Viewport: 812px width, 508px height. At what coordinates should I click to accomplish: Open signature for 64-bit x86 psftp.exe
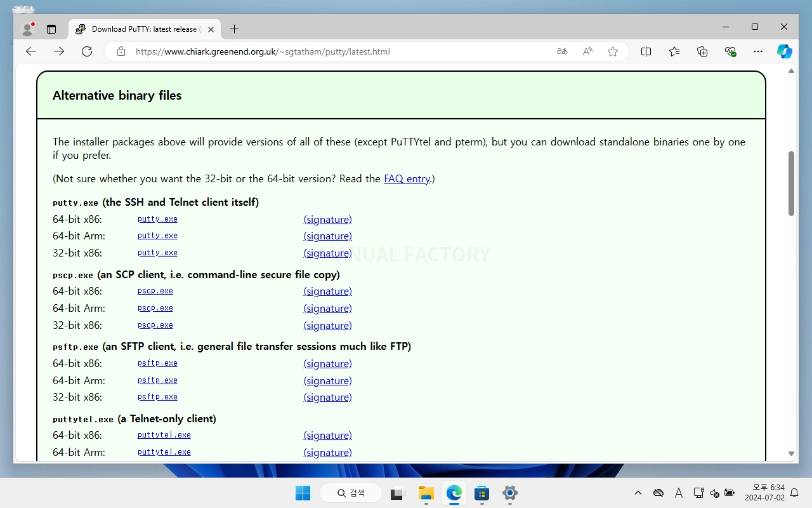pyautogui.click(x=327, y=363)
